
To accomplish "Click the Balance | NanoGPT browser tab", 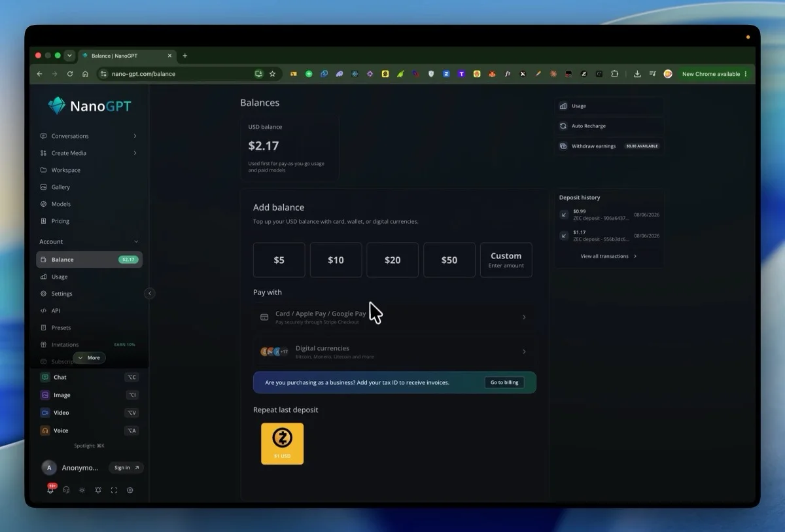I will point(128,56).
